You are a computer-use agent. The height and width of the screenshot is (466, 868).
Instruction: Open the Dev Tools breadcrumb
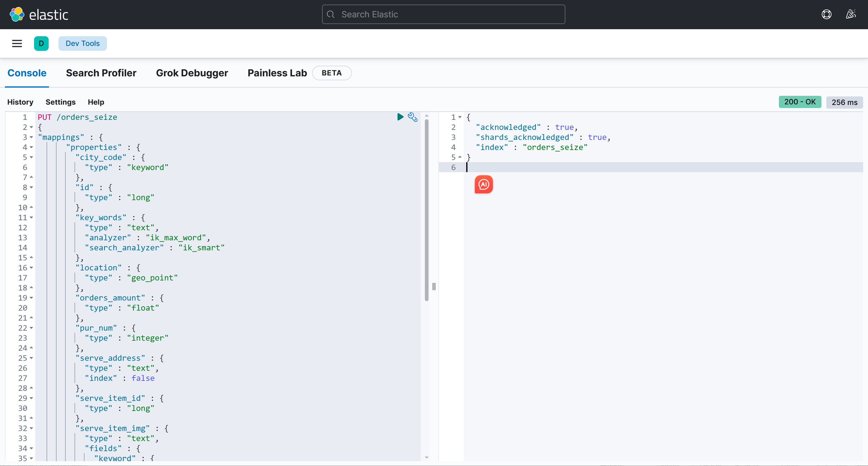pos(82,43)
